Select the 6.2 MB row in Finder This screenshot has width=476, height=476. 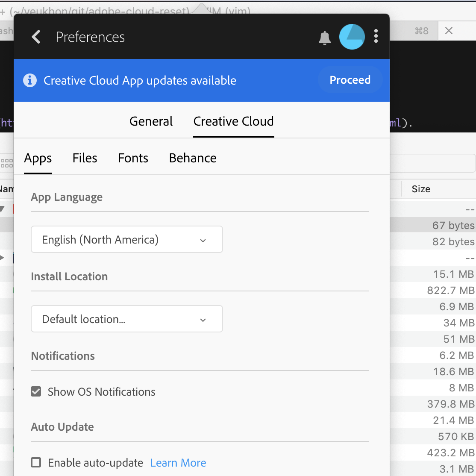point(433,355)
